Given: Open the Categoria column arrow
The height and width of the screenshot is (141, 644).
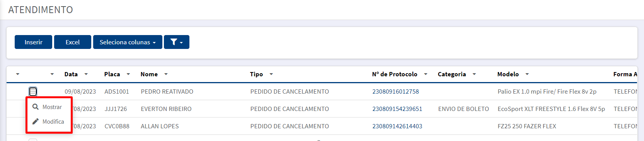Looking at the screenshot, I should pos(474,74).
